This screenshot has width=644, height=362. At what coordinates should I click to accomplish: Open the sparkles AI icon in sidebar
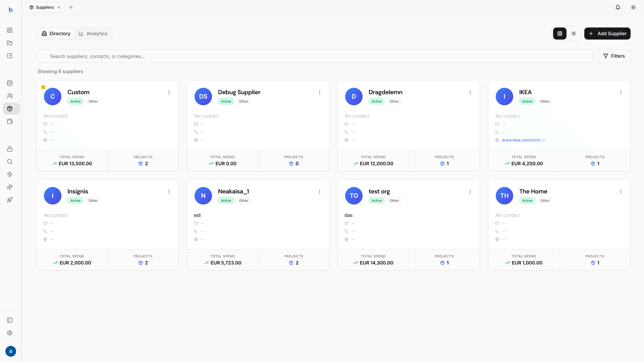(x=10, y=187)
